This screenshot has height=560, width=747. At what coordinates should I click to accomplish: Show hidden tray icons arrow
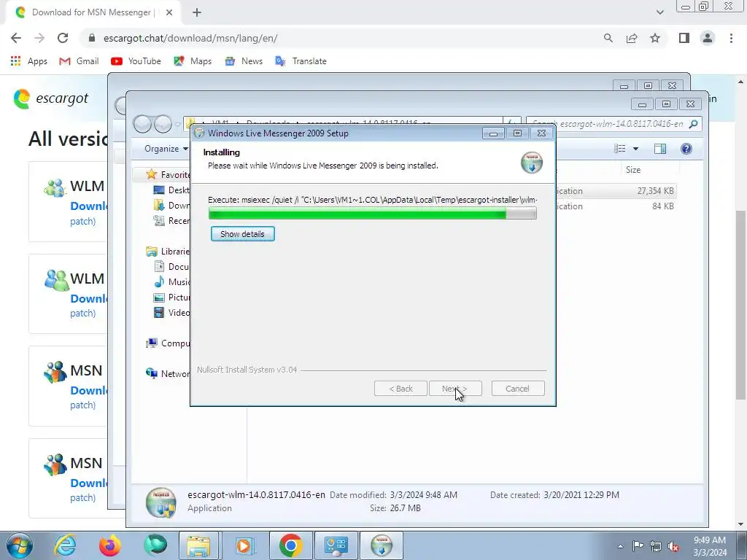620,546
